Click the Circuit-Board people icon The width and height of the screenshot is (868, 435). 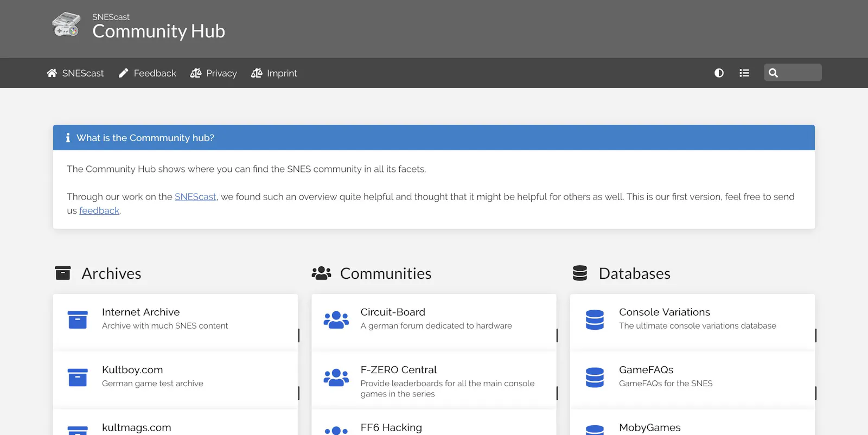pos(336,319)
